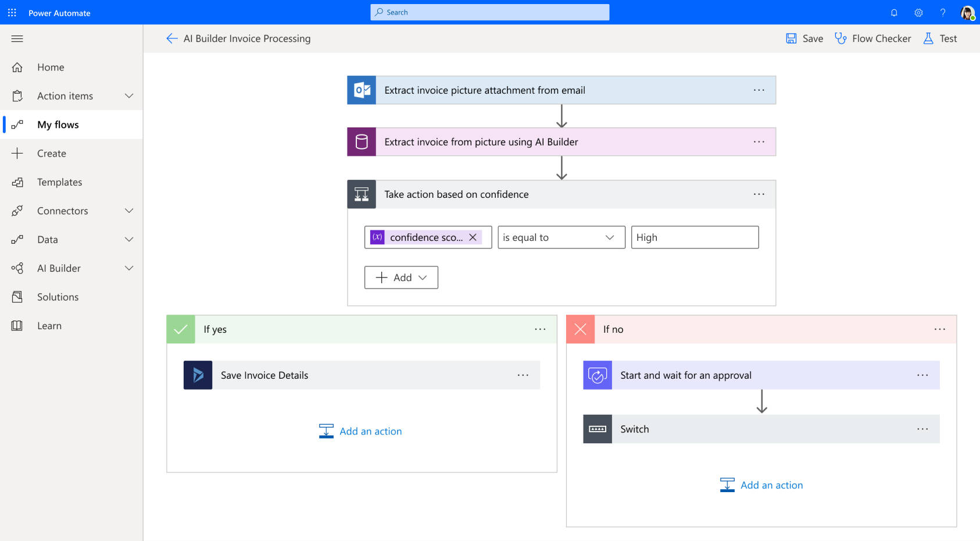
Task: Open the notifications bell
Action: click(x=894, y=12)
